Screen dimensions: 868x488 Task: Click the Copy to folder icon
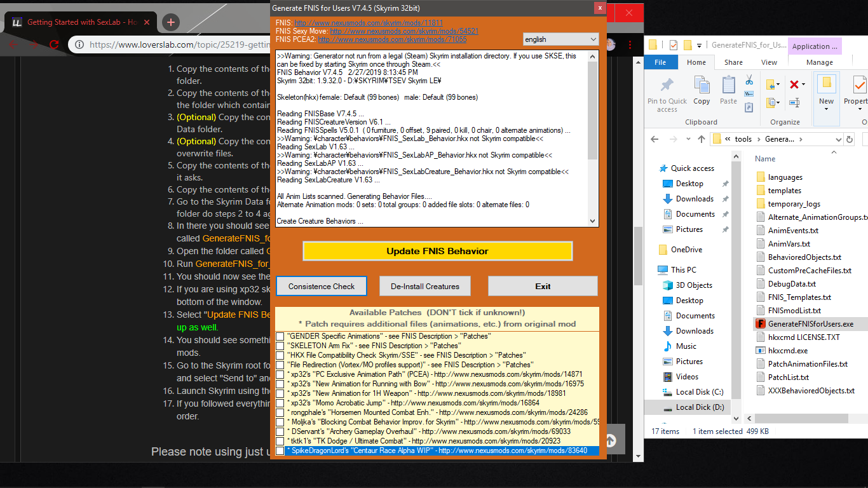[x=771, y=102]
